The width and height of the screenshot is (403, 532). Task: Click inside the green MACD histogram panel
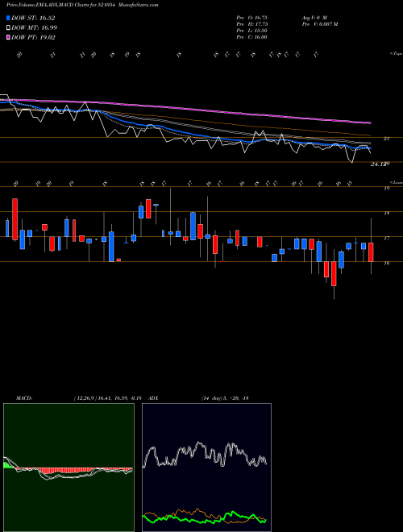(x=69, y=468)
